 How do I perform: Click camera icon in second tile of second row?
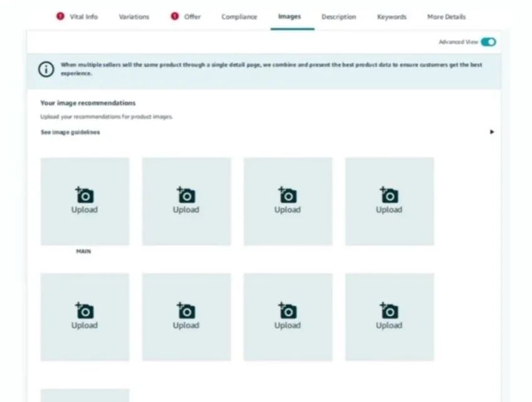coord(186,310)
